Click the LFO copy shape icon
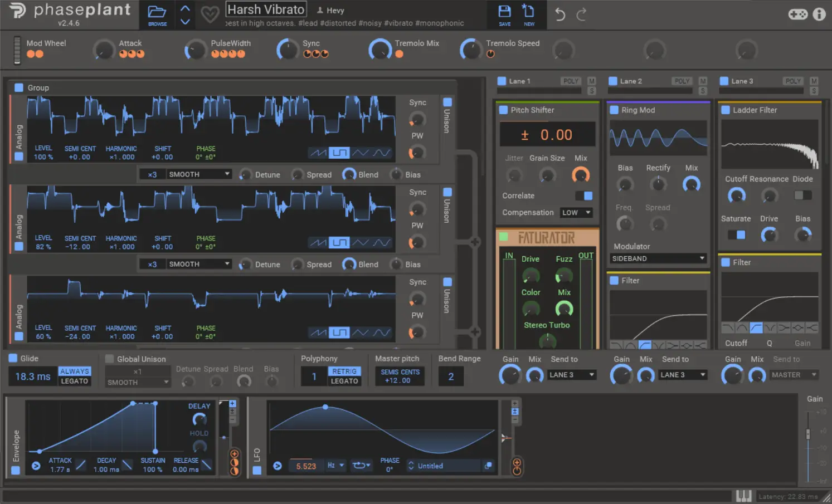 tap(488, 466)
